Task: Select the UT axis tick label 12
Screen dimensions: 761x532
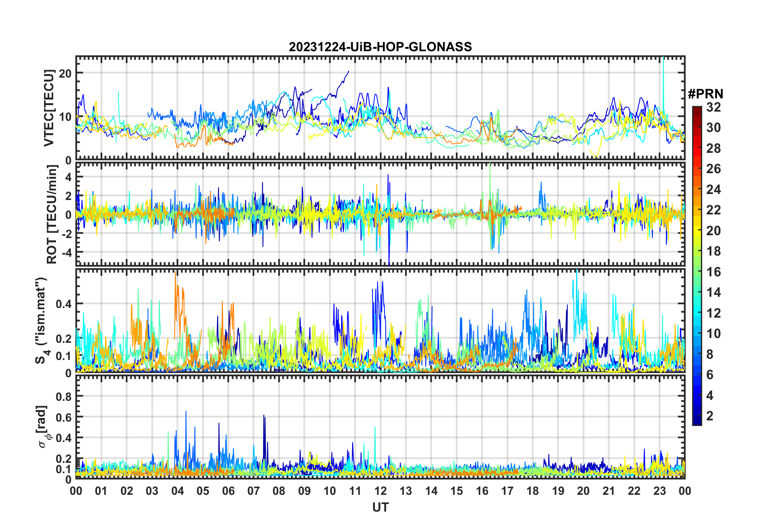Action: [x=380, y=491]
